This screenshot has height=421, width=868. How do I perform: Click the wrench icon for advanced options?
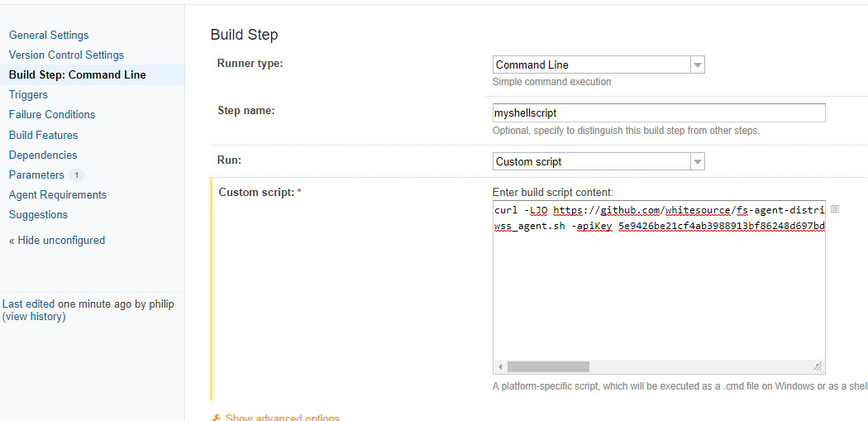[x=217, y=419]
